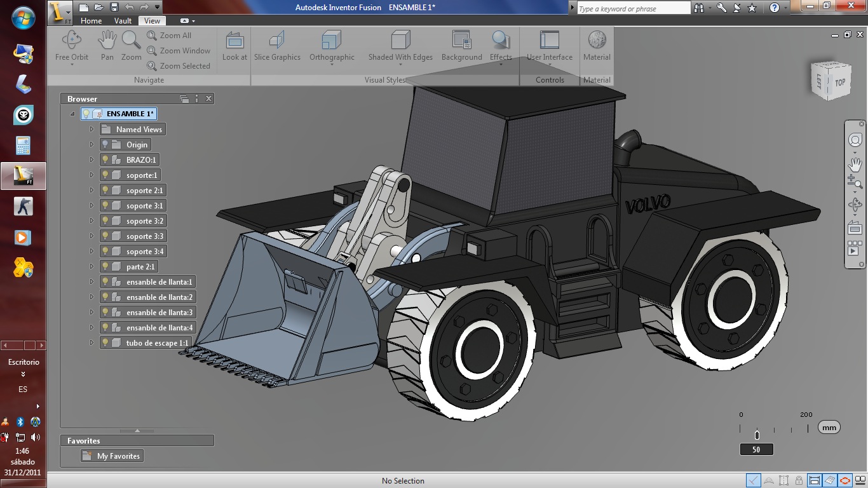Select the Free Orbit tool
The height and width of the screenshot is (488, 868).
click(71, 44)
